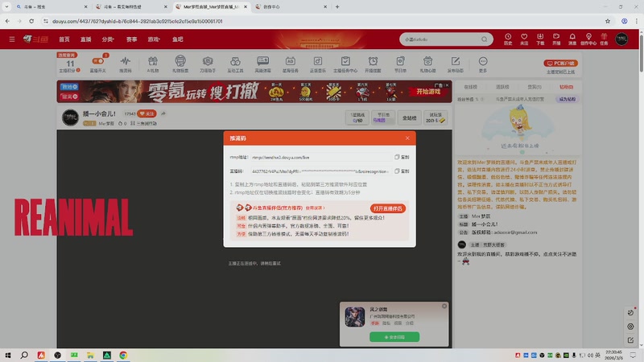Expand the 分类 dropdown menu

pos(108,39)
